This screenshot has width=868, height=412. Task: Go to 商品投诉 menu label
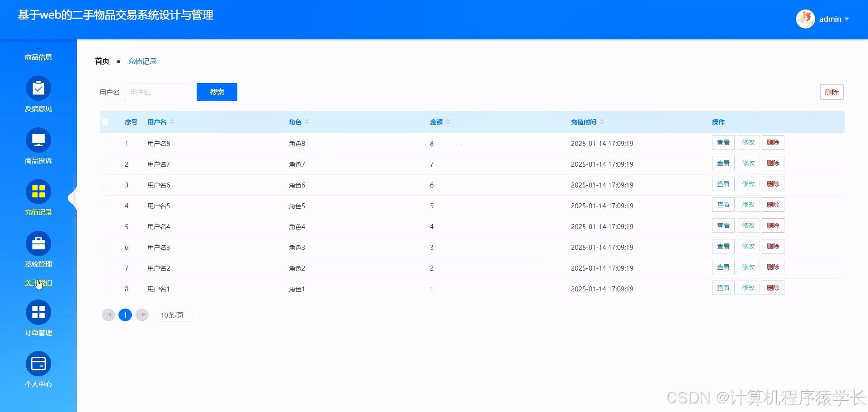38,161
